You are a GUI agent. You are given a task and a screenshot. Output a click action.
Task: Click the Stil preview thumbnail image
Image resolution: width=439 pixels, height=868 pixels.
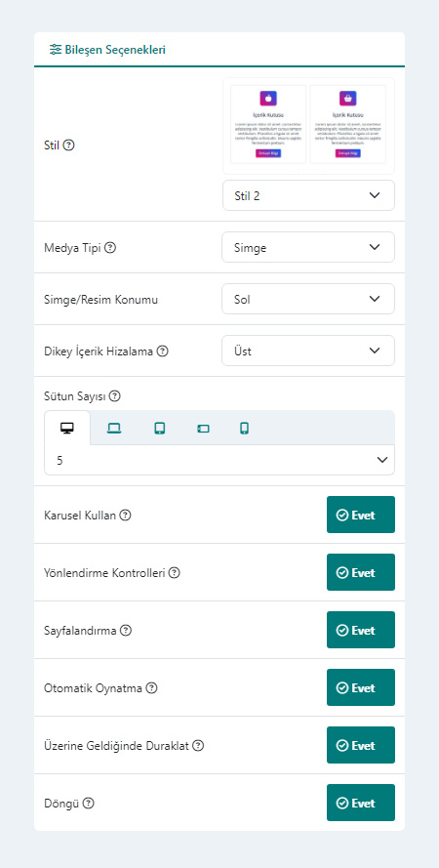[308, 126]
